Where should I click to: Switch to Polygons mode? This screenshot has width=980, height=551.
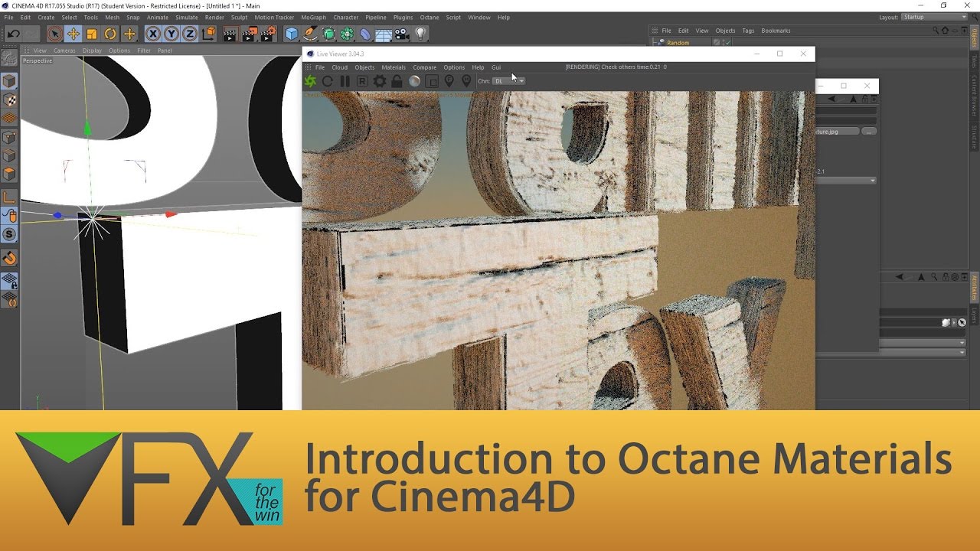tap(9, 174)
